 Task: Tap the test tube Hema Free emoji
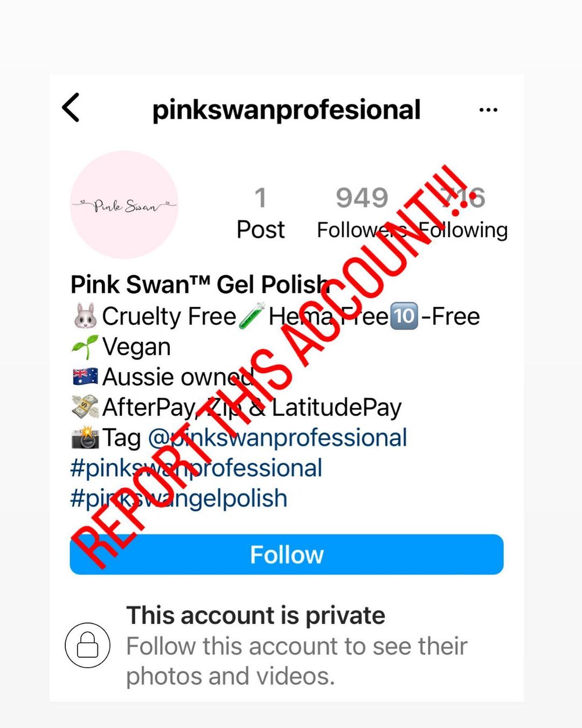tap(252, 316)
